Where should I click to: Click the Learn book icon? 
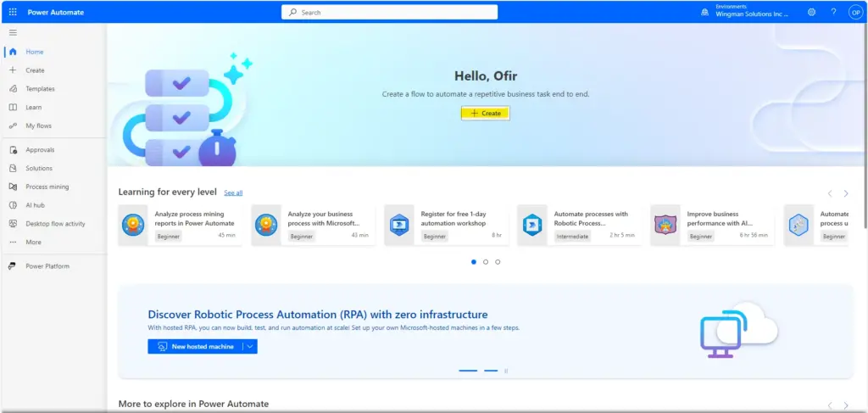click(x=13, y=108)
